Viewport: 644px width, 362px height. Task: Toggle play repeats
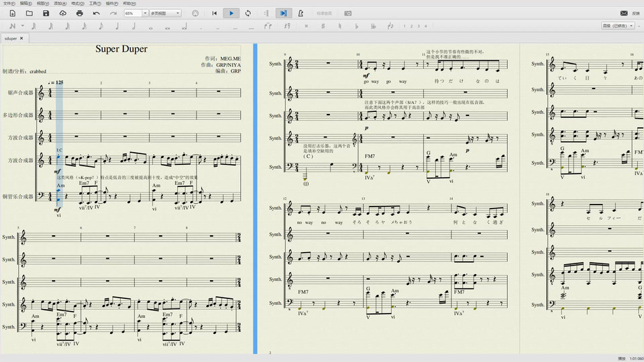pos(266,13)
